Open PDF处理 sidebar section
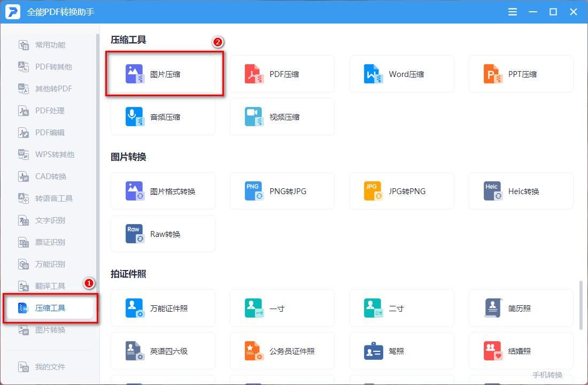 [x=50, y=111]
